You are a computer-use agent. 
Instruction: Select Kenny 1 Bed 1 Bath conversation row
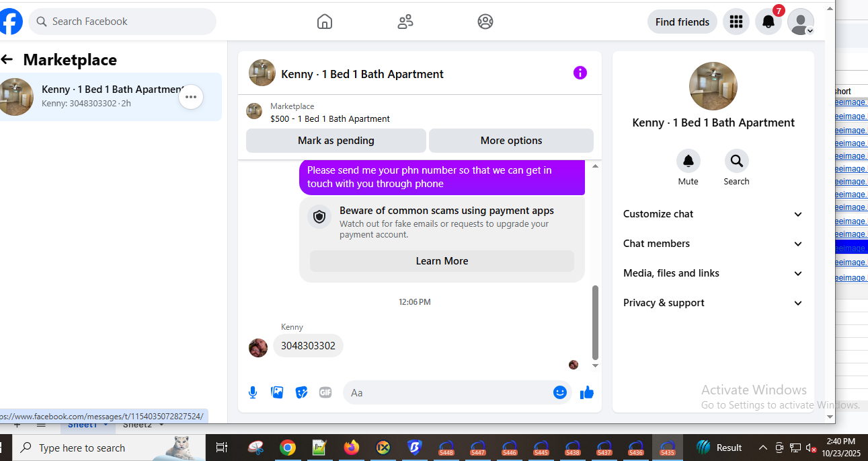(x=111, y=97)
